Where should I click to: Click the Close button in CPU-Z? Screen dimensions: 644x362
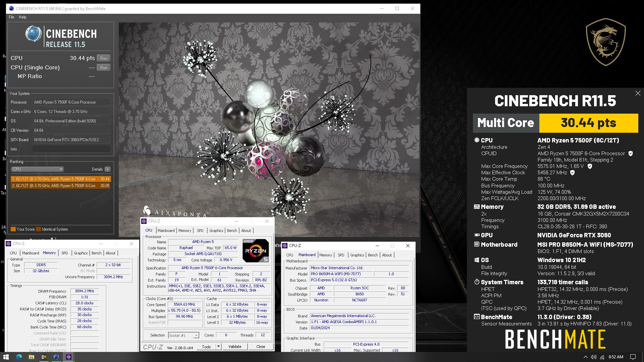261,347
